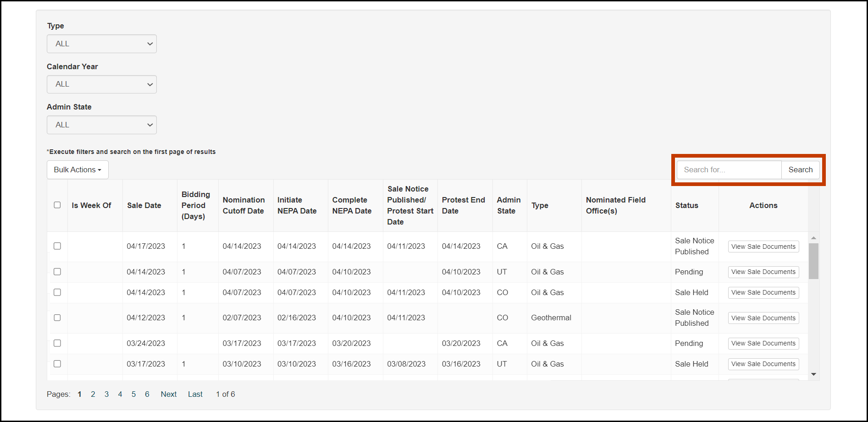Sort by the Sale Date column header

point(144,205)
